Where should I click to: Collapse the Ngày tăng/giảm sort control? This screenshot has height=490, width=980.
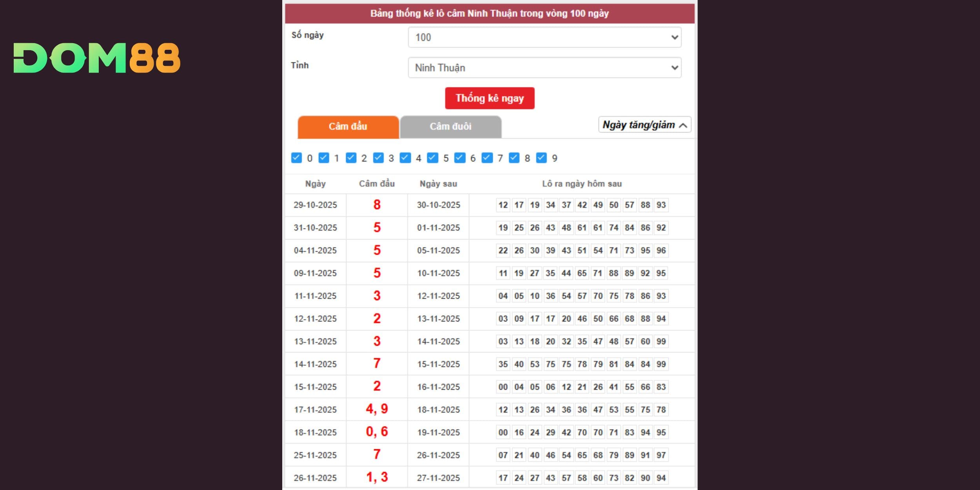pyautogui.click(x=644, y=125)
